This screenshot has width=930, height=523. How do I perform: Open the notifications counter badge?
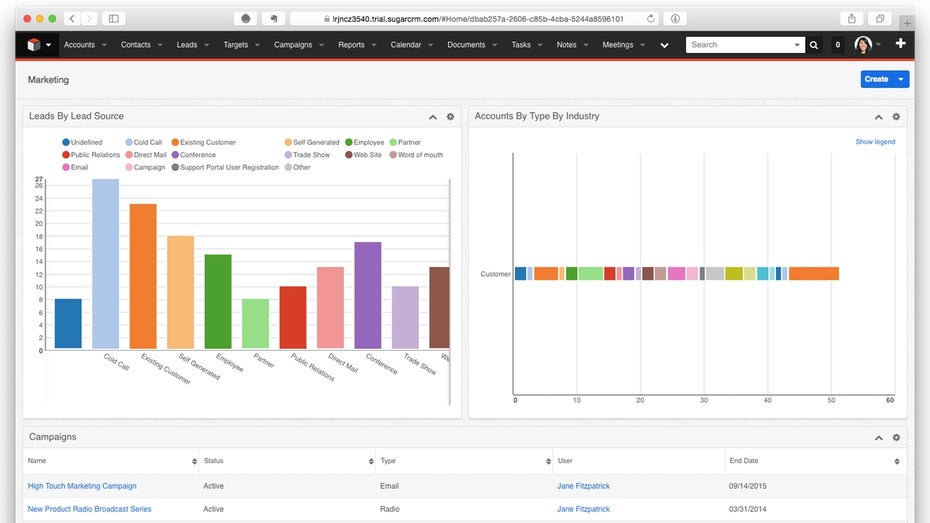837,45
